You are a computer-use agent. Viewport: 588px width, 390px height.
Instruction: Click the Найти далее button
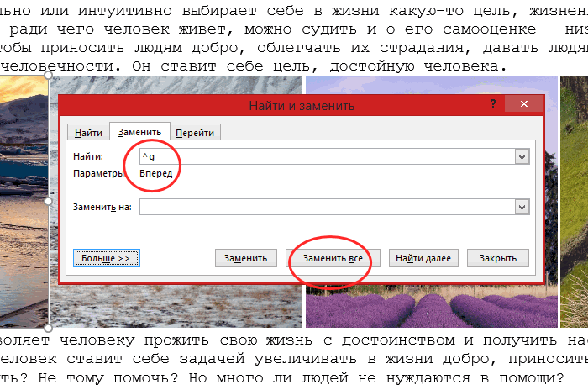click(x=423, y=258)
